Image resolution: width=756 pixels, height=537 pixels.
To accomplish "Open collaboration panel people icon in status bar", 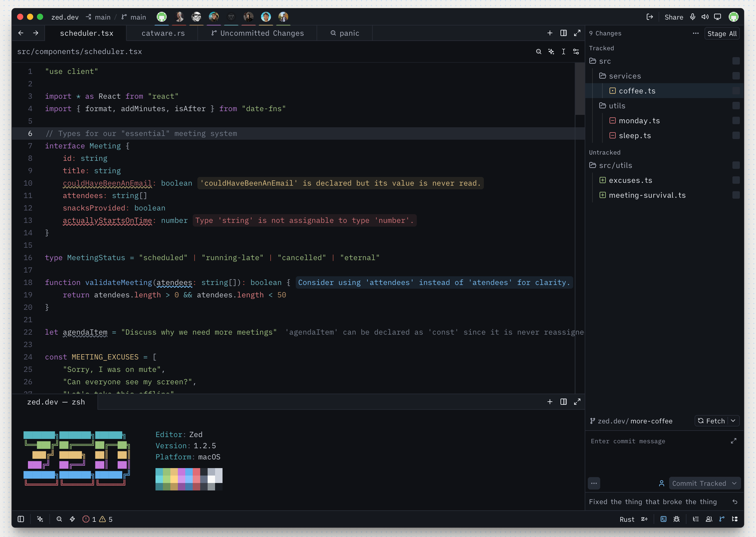I will (709, 519).
